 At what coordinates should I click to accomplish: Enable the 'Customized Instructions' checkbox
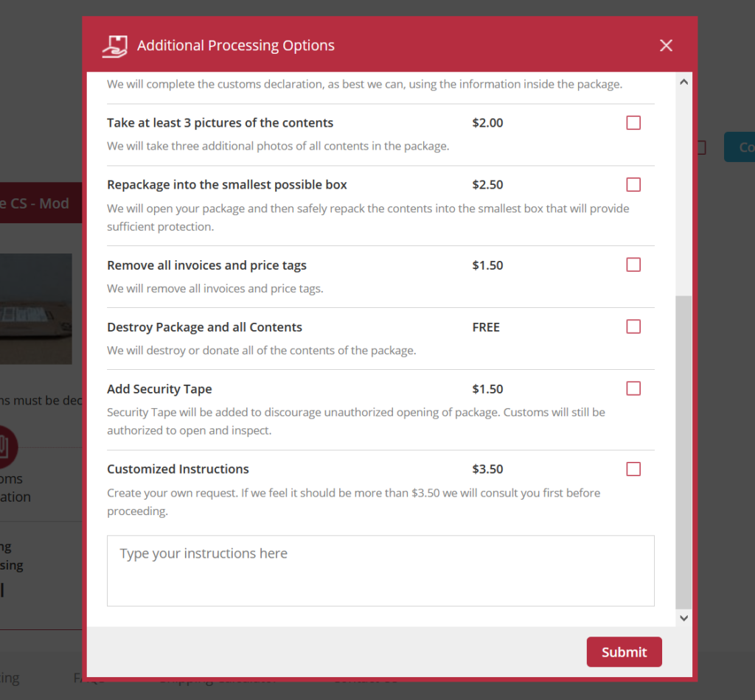(x=633, y=469)
